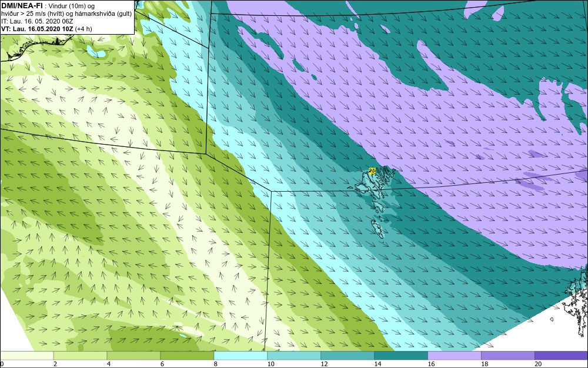This screenshot has width=588, height=368.
Task: Click the legend scale value 8
Action: 216,364
